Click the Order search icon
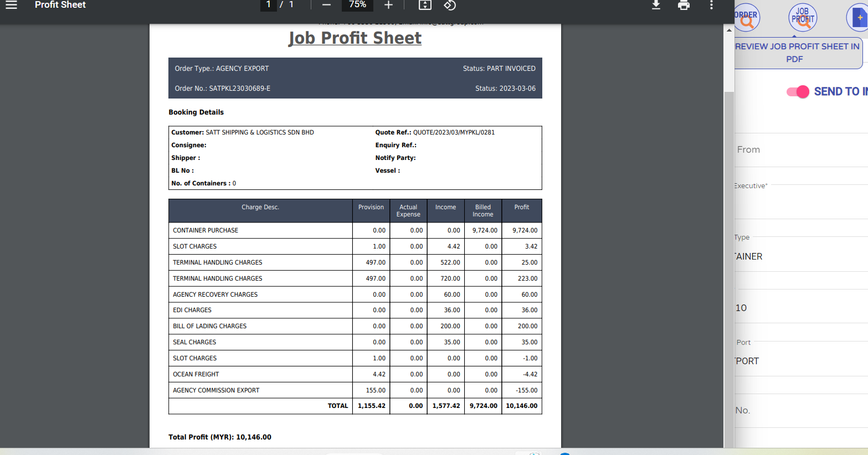868x455 pixels. tap(746, 18)
